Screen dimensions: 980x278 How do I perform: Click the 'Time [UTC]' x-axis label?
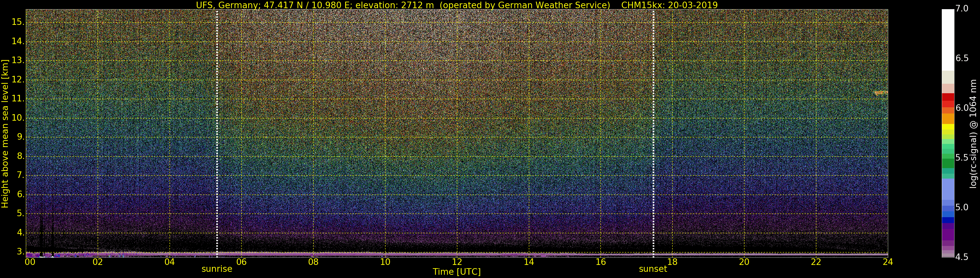click(457, 272)
